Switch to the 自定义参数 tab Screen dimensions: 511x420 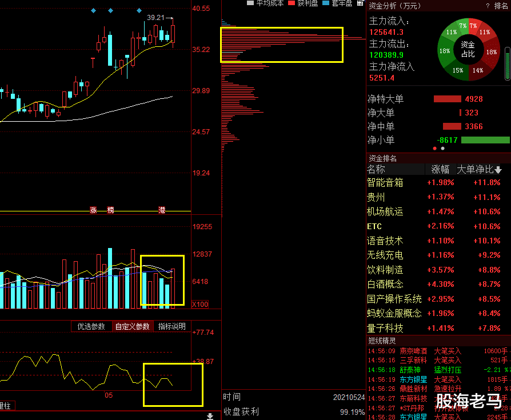132,326
